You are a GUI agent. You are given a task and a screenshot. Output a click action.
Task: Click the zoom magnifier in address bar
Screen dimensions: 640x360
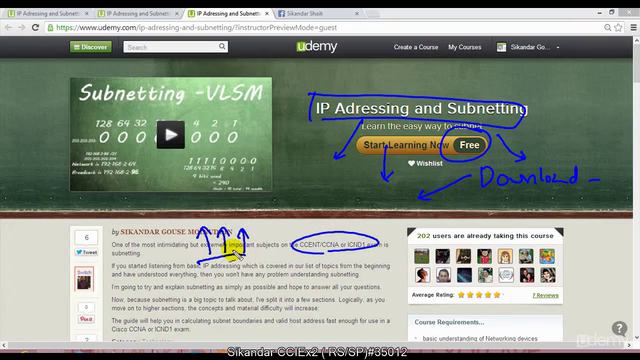point(607,27)
